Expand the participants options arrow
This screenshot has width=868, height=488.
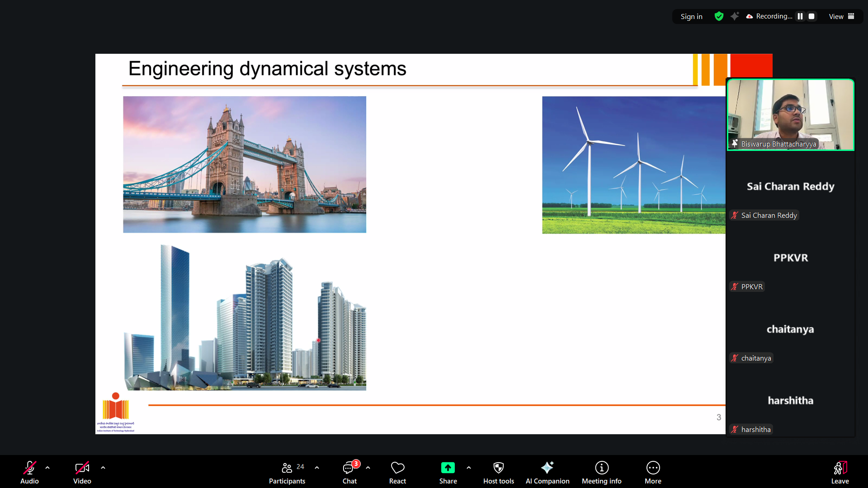click(x=317, y=468)
